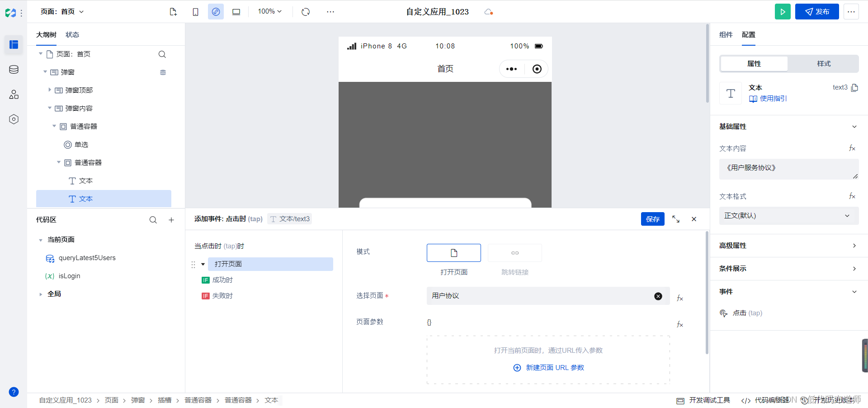The height and width of the screenshot is (408, 868).
Task: Collapse the 当前页面 code section
Action: pos(41,240)
